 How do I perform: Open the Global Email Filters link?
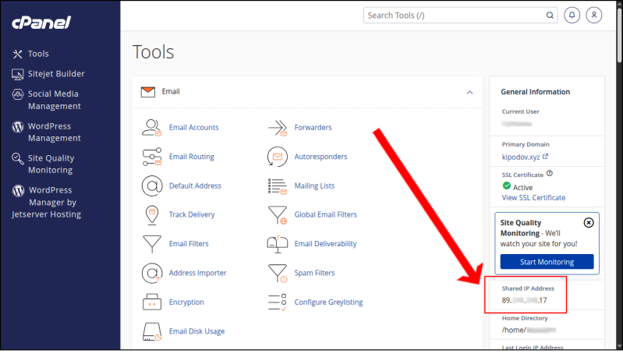(x=325, y=214)
